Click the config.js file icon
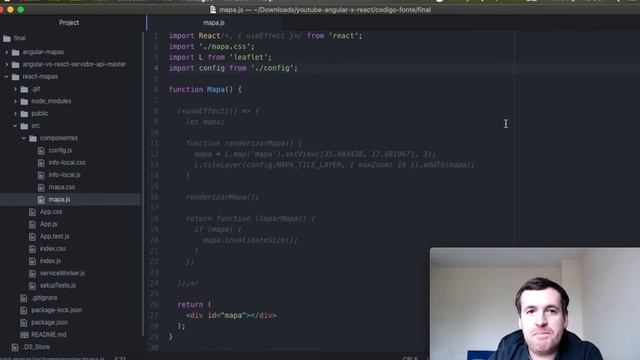Screen dimensions: 640x360 pyautogui.click(x=41, y=151)
